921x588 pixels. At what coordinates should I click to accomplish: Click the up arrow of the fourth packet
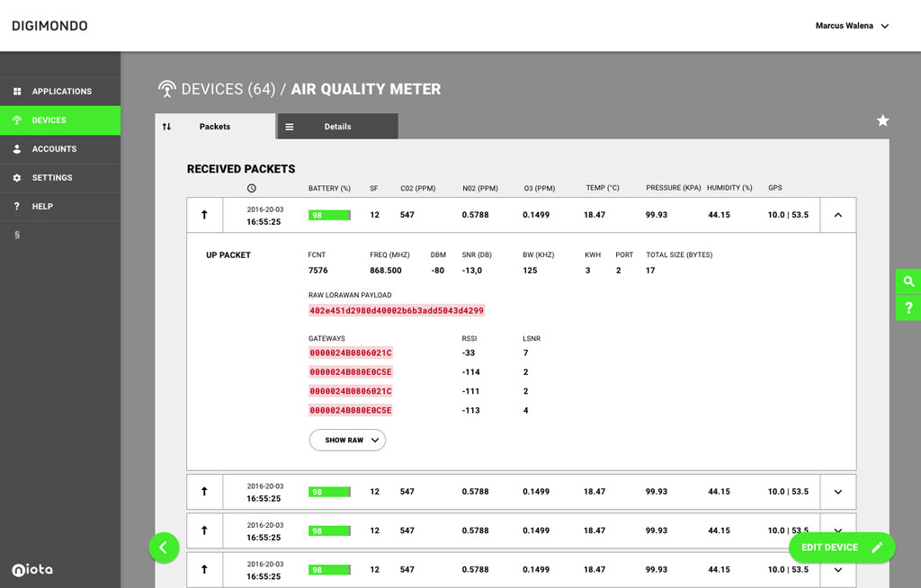click(x=204, y=568)
